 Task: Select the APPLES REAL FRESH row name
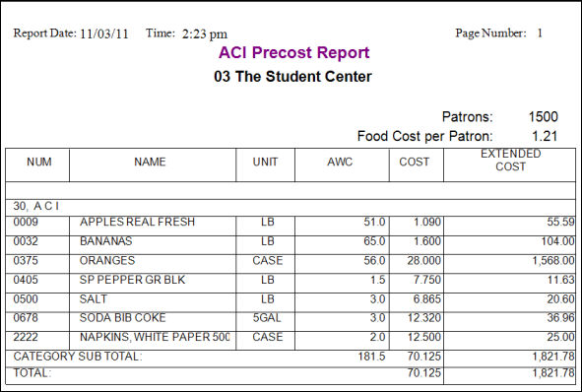(137, 222)
